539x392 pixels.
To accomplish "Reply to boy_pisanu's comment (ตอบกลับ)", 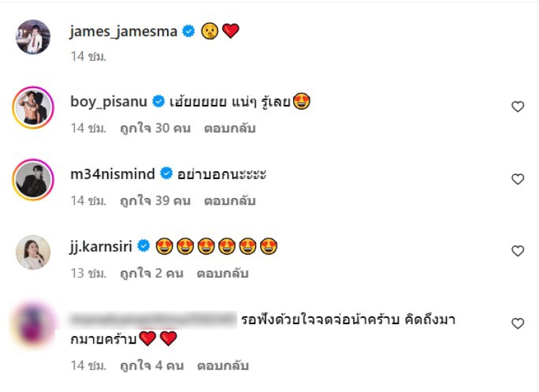I will (x=230, y=128).
